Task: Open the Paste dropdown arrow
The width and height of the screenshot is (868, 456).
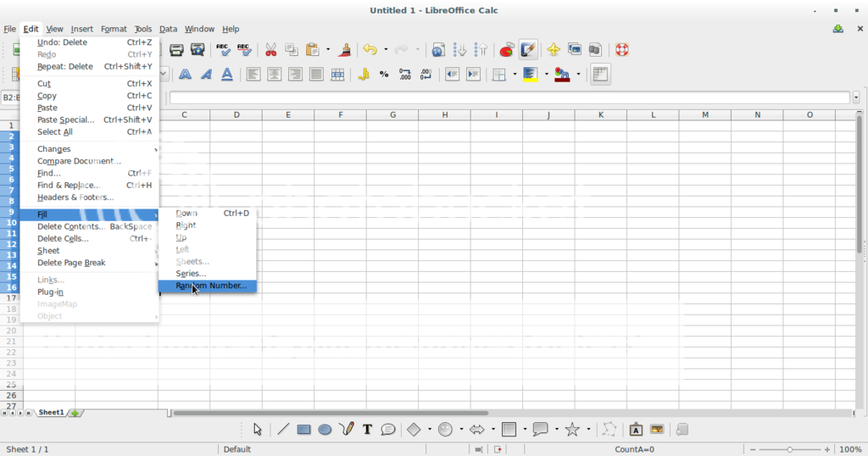Action: pyautogui.click(x=328, y=50)
